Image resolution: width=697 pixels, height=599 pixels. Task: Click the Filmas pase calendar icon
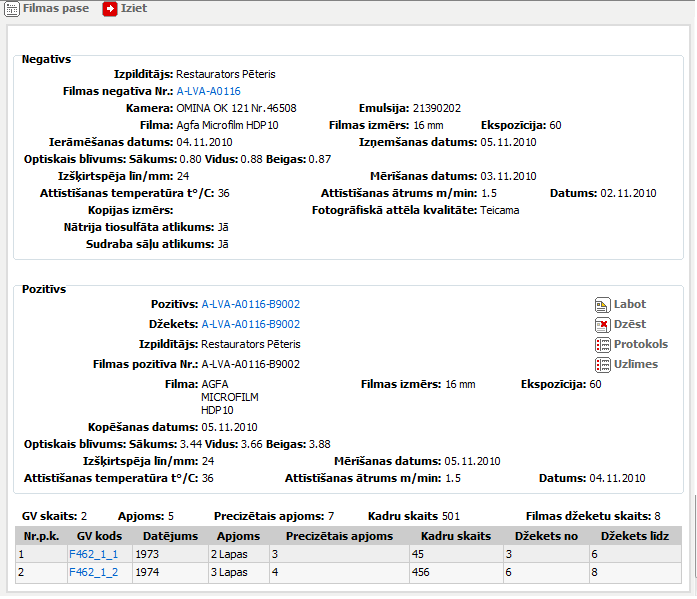(12, 9)
